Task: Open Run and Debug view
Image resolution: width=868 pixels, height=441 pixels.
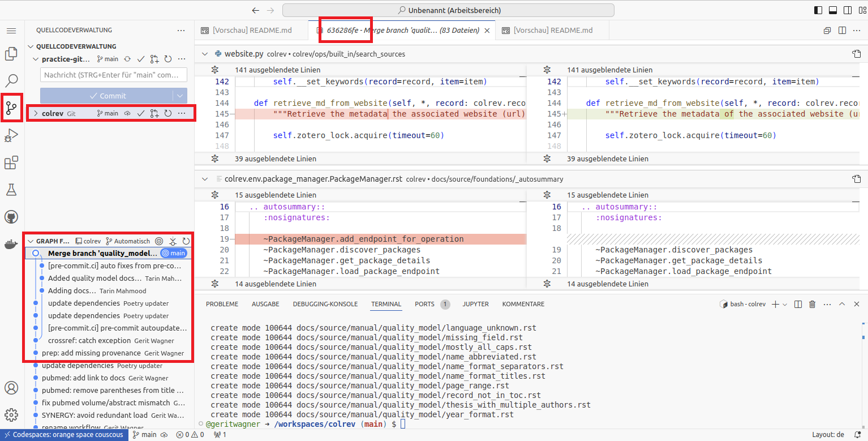Action: [11, 136]
